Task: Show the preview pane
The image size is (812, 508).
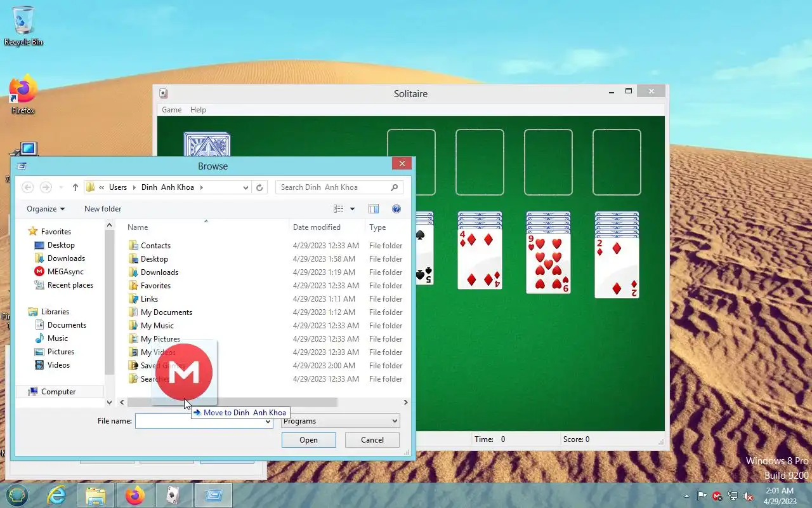Action: point(374,209)
